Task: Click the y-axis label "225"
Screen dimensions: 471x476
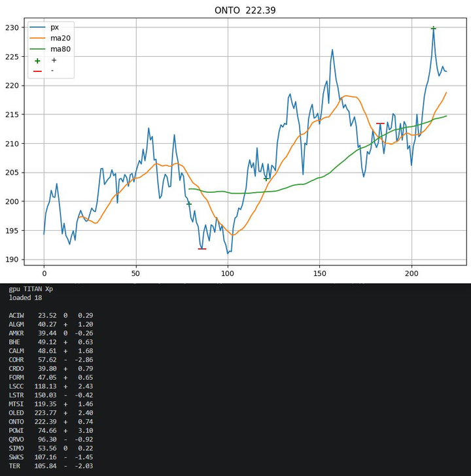Action: (x=12, y=57)
